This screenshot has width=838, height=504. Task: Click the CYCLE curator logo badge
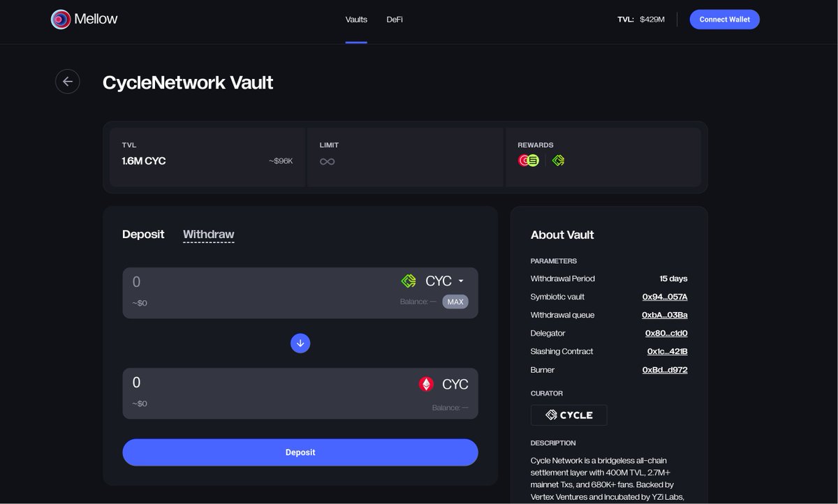(x=568, y=415)
